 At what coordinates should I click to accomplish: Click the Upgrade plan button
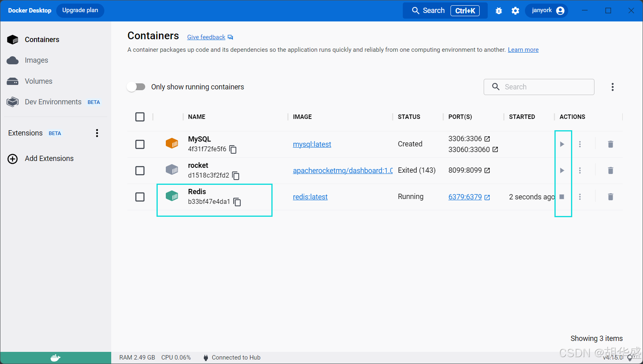(x=80, y=11)
